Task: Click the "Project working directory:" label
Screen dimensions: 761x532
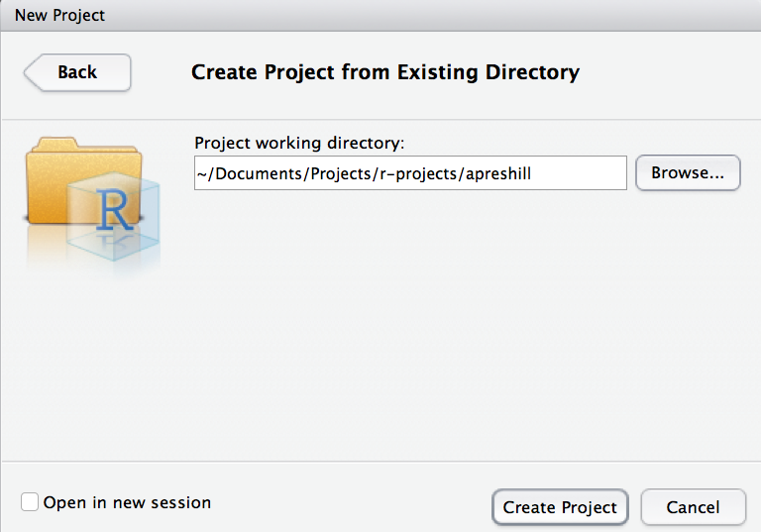Action: click(299, 143)
